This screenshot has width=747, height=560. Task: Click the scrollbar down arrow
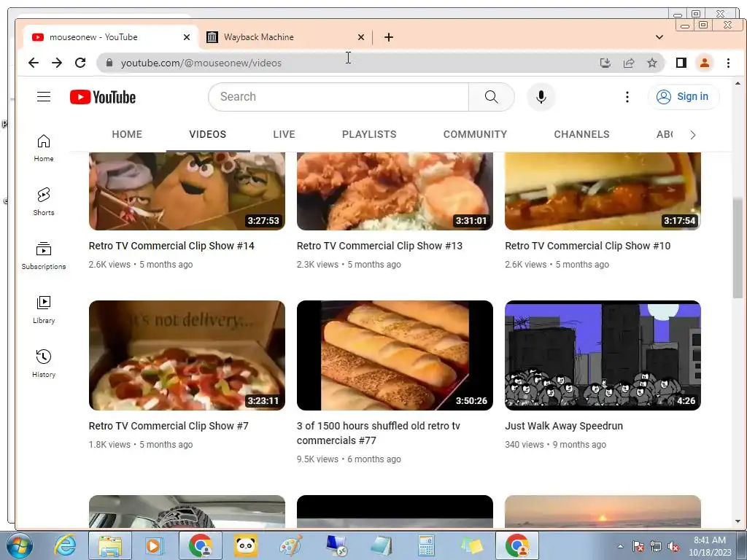click(738, 521)
